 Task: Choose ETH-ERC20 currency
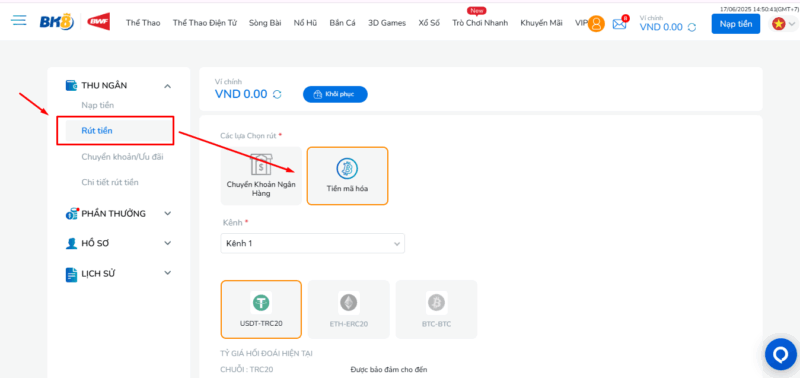[x=348, y=309]
